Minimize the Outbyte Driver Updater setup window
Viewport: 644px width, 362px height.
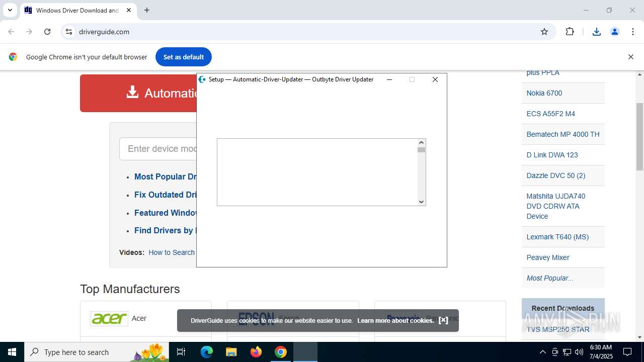coord(389,79)
